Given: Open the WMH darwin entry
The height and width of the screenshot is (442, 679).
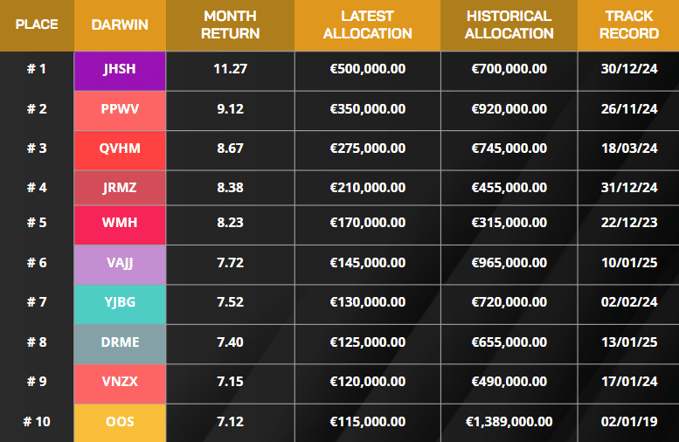Looking at the screenshot, I should click(120, 224).
